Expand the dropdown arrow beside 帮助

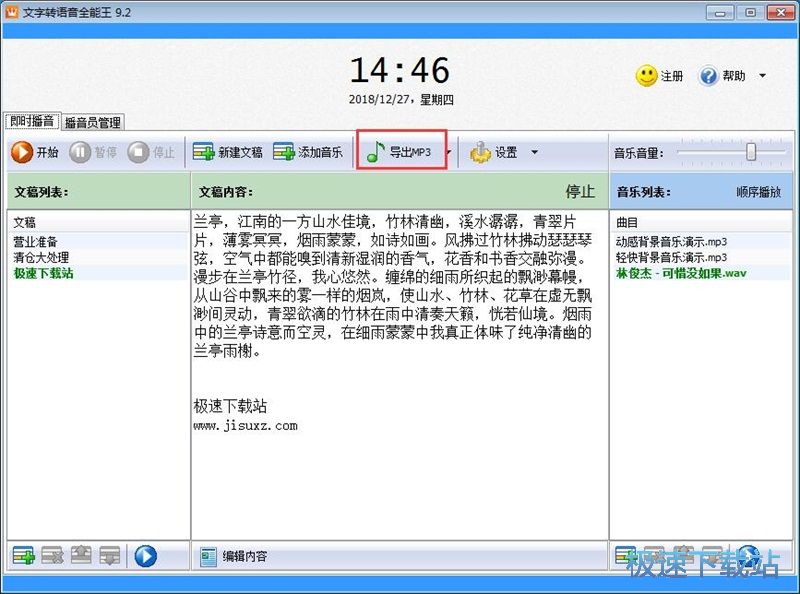762,76
